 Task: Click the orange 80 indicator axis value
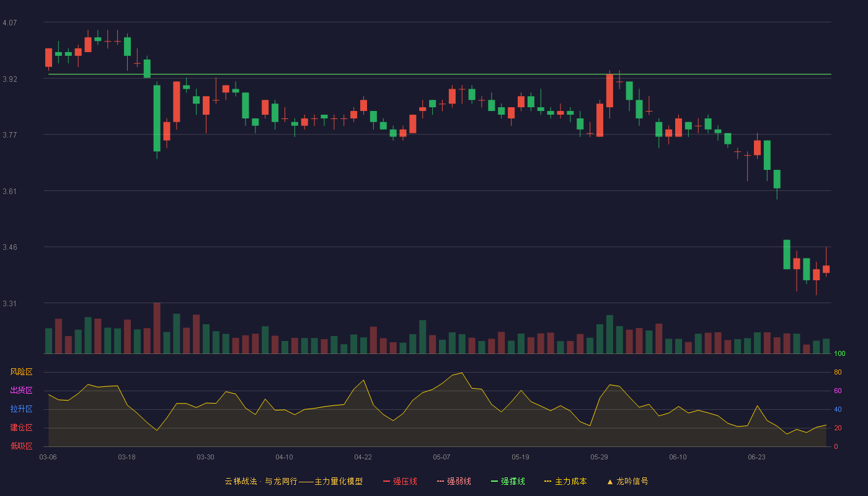pyautogui.click(x=838, y=372)
